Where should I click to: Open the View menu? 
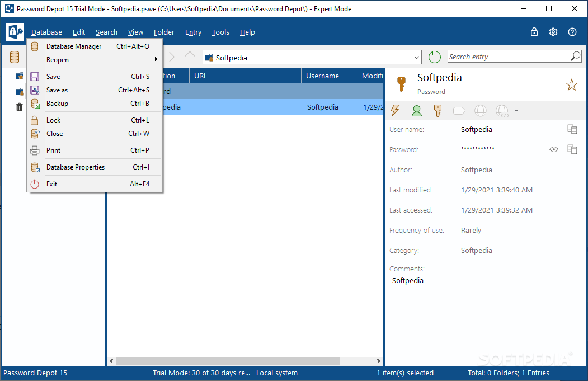(135, 32)
